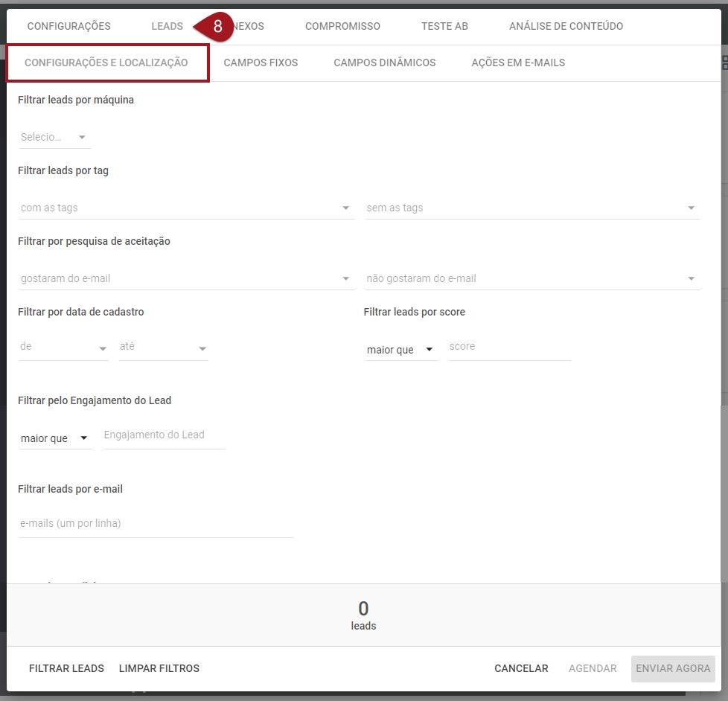Select CONFIGURAÇÕES E LOCALIZAÇÃO sub-tab

[106, 63]
